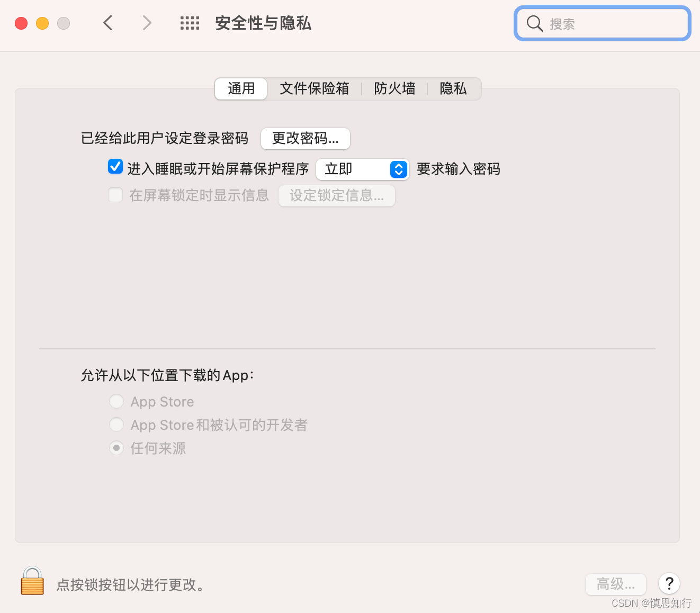
Task: Click the search field labeled 搜索
Action: click(x=603, y=23)
